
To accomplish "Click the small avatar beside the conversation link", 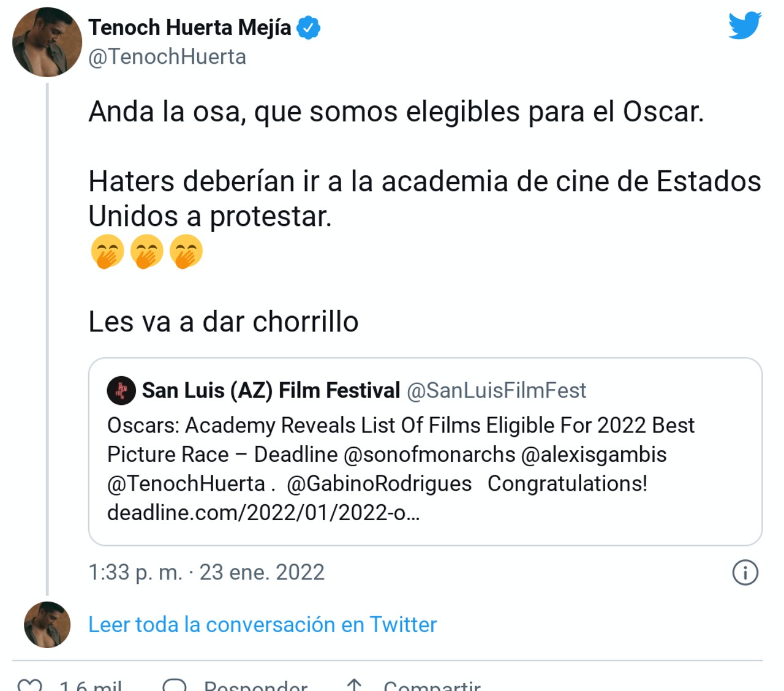I will tap(47, 624).
